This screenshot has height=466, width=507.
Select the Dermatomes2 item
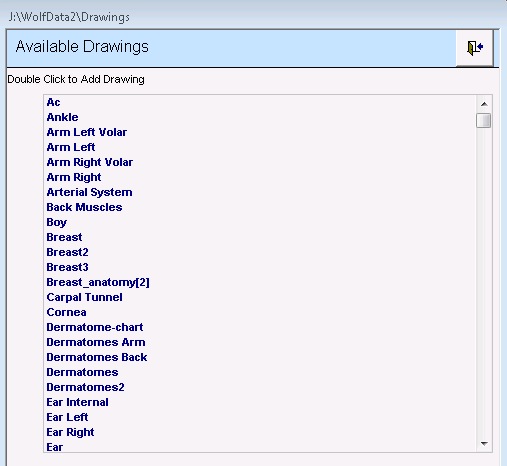click(x=85, y=387)
